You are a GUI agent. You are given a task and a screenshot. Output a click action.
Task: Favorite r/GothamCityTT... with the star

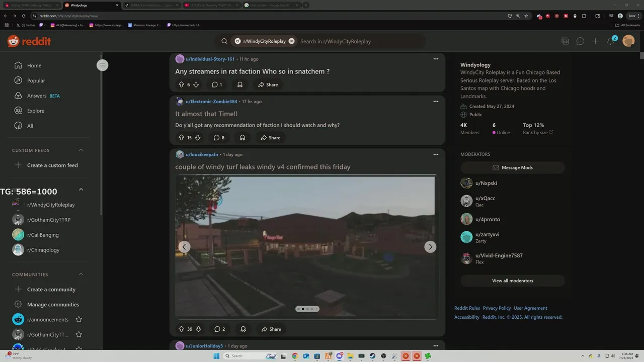tap(78, 334)
